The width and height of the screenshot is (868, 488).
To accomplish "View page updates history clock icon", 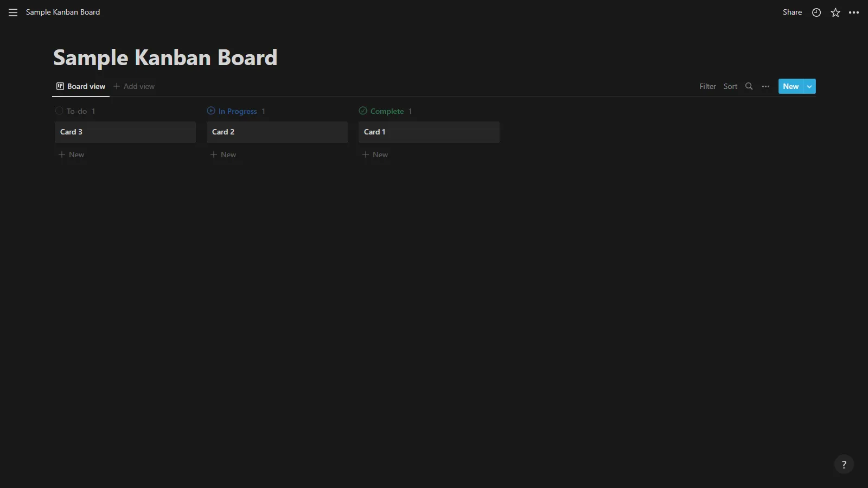I will tap(816, 12).
